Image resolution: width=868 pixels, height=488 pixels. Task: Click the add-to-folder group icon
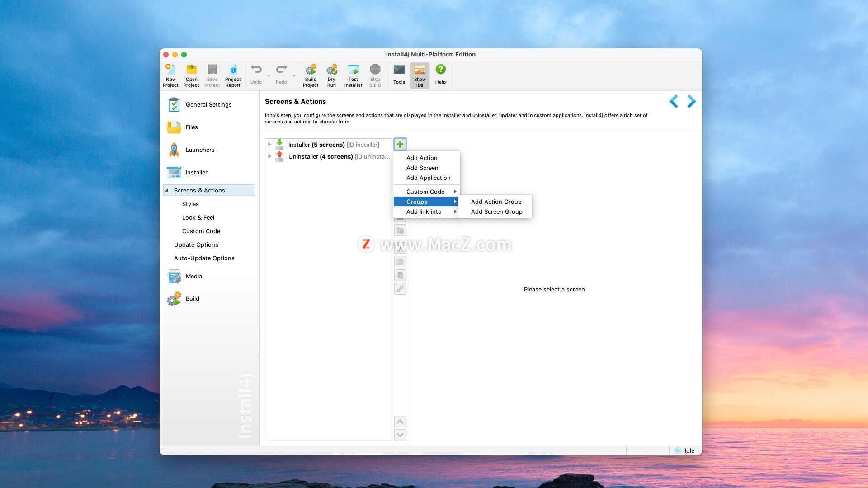click(400, 230)
